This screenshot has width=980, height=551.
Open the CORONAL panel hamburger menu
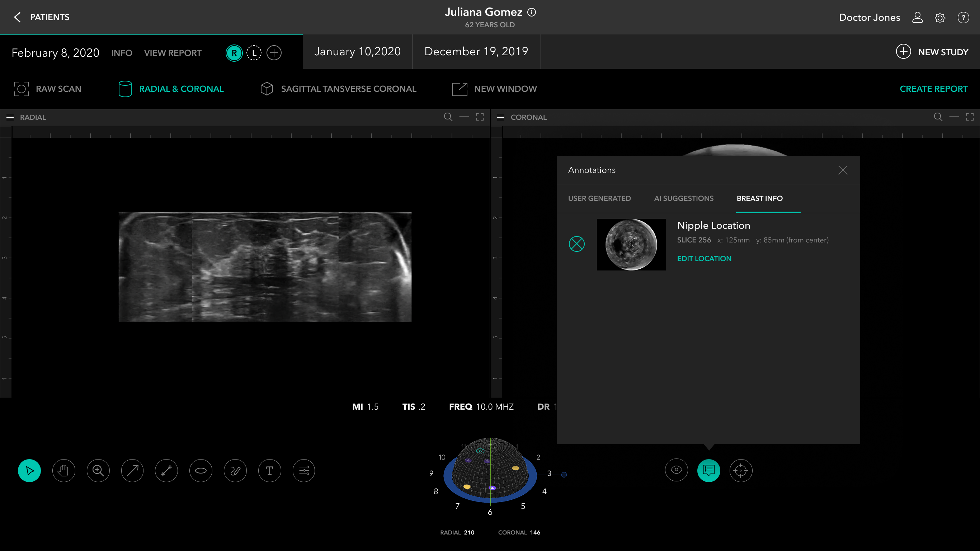tap(501, 117)
